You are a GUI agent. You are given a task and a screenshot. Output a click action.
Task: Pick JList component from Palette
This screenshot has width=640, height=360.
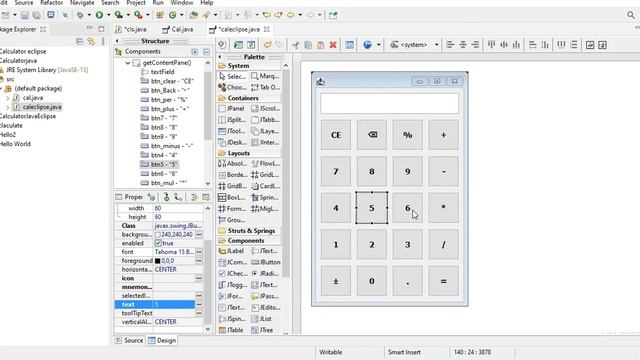point(261,319)
